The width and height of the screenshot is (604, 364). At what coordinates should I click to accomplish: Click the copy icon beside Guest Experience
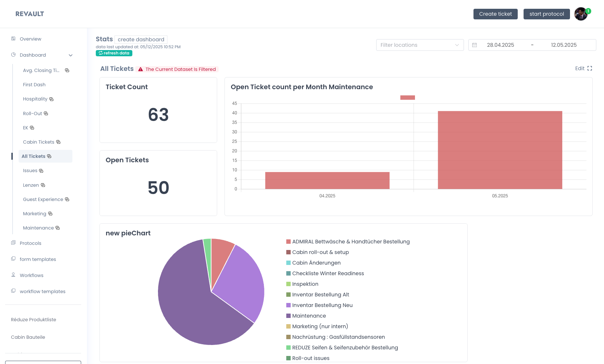pyautogui.click(x=67, y=199)
